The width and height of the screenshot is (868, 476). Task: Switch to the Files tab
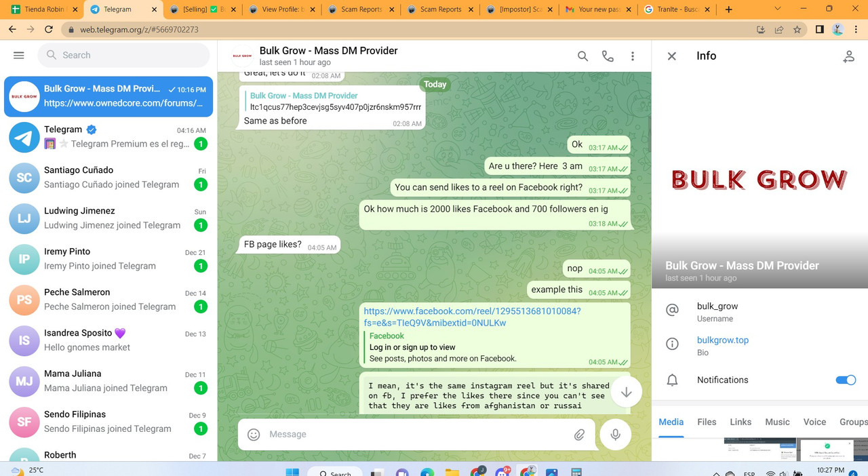pos(707,422)
